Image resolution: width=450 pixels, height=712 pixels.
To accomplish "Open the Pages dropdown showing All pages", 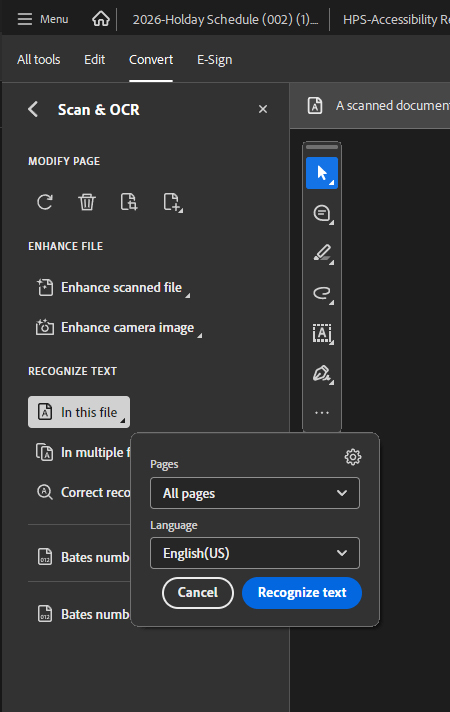I will click(255, 493).
